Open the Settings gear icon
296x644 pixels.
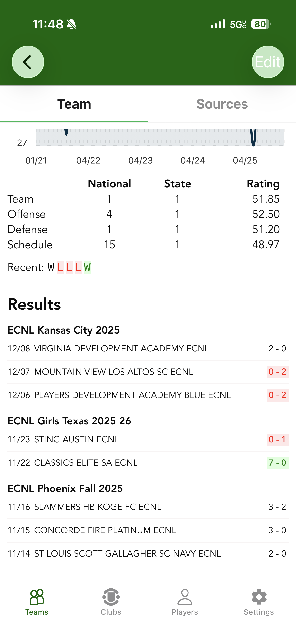click(x=259, y=597)
